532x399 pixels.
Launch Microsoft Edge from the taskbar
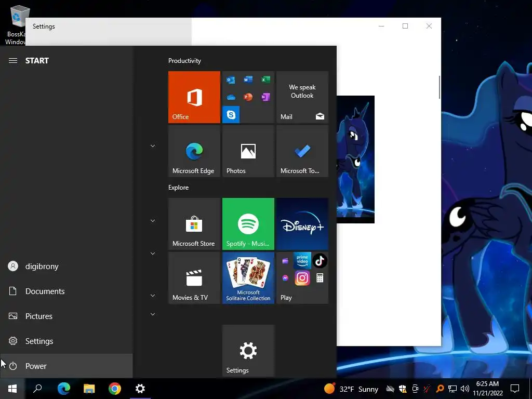click(x=63, y=389)
